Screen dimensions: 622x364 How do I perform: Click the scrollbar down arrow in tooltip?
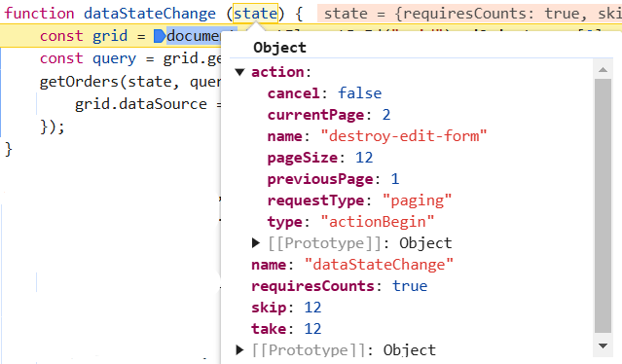point(603,346)
